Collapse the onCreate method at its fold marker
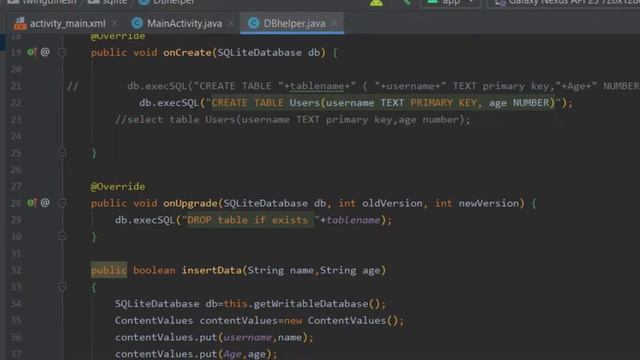This screenshot has height=360, width=640. (x=62, y=52)
